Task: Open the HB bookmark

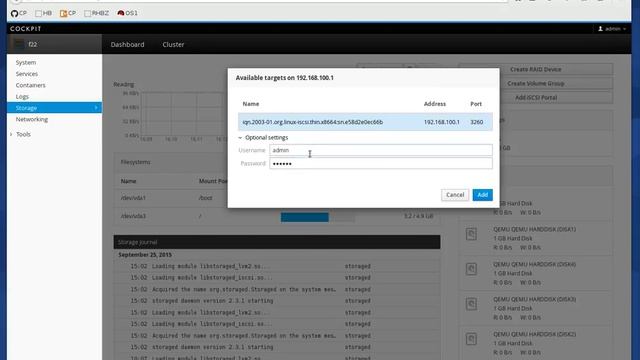Action: point(43,13)
